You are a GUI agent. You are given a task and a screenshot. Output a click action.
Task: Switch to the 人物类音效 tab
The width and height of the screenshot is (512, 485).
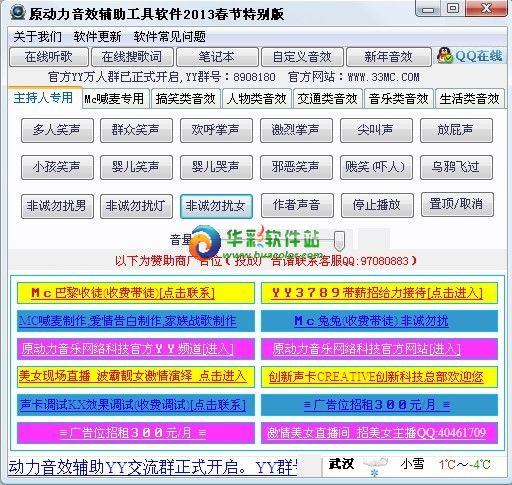point(257,99)
